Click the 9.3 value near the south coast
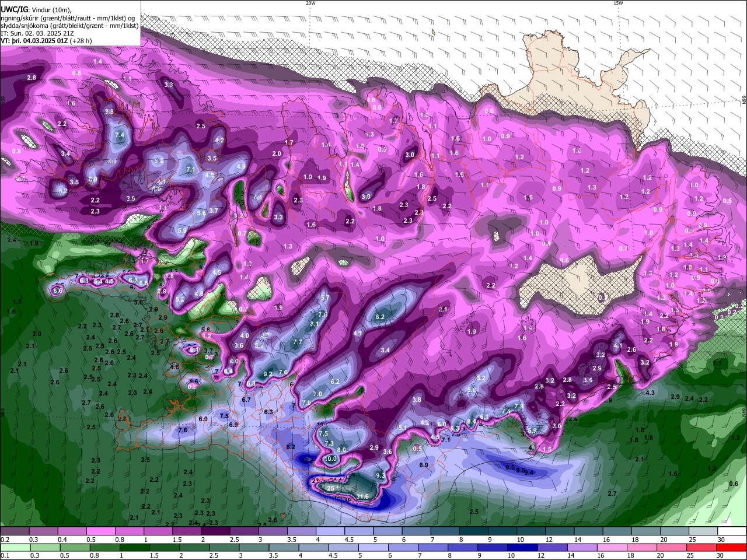The width and height of the screenshot is (747, 560). coord(381,475)
